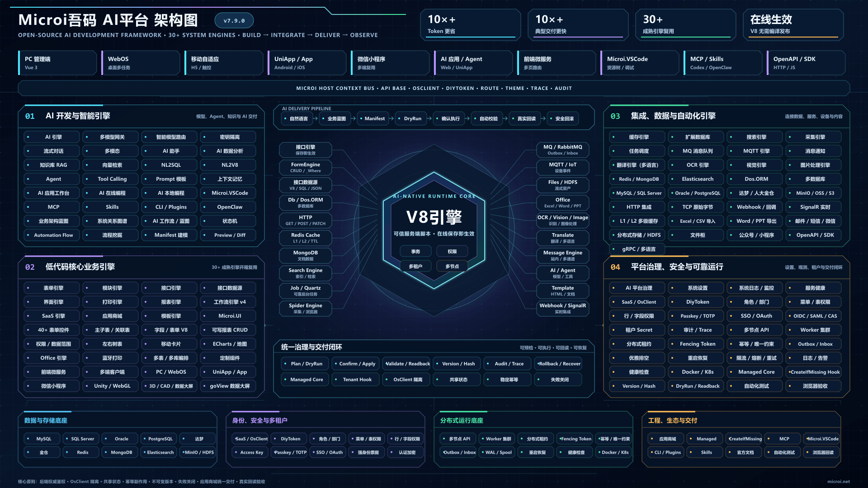Select the Translate 翻译 / 多语言 node
868x488 pixels.
coord(563,238)
